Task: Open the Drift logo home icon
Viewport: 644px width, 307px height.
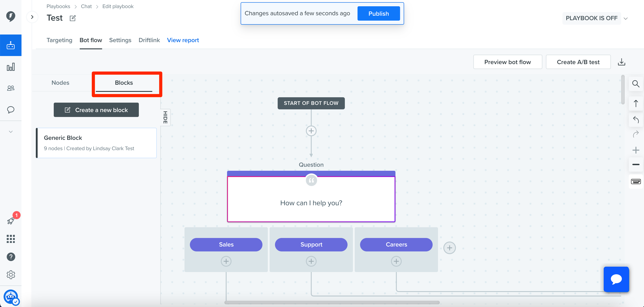Action: (x=11, y=16)
